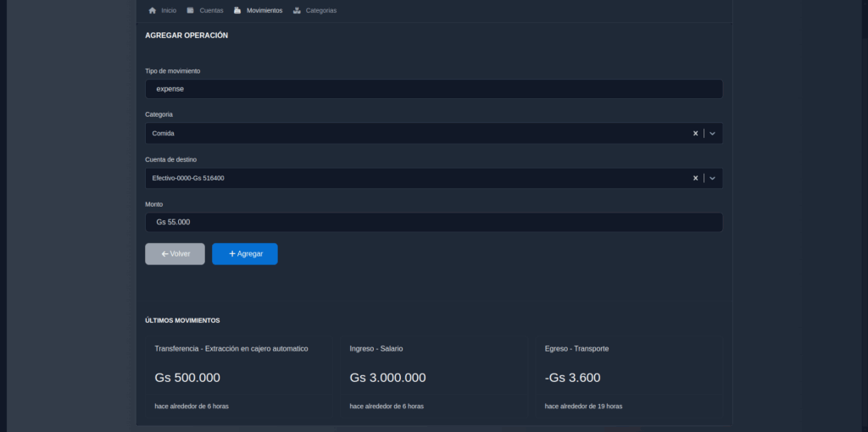Open the Comida category combo box
The image size is (868, 432).
[433, 133]
